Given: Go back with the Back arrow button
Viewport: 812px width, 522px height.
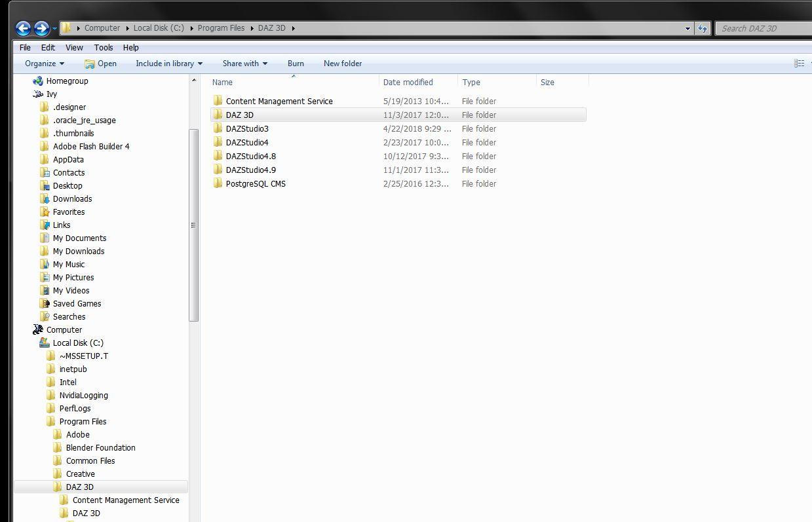Looking at the screenshot, I should pyautogui.click(x=23, y=28).
